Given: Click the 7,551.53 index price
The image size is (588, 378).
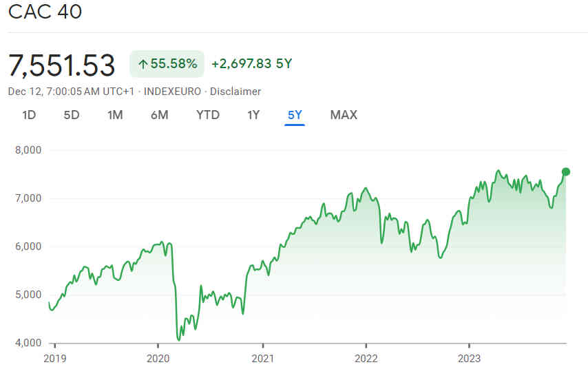Looking at the screenshot, I should 62,65.
